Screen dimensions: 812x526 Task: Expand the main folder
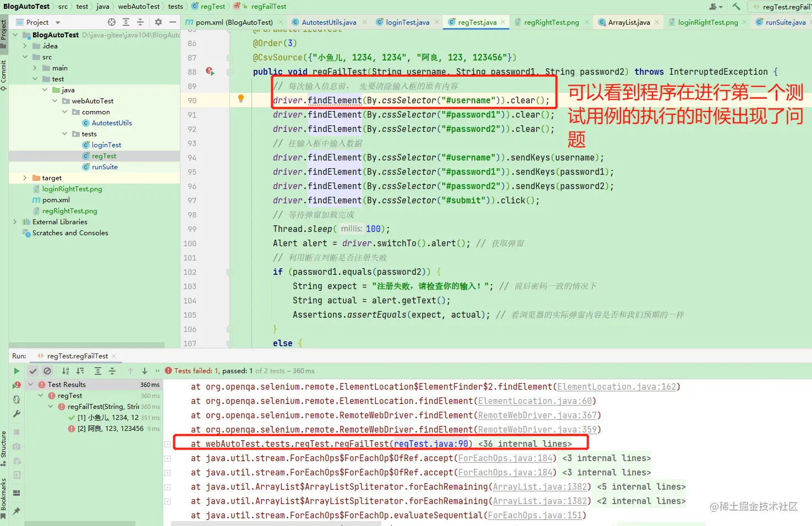[35, 68]
